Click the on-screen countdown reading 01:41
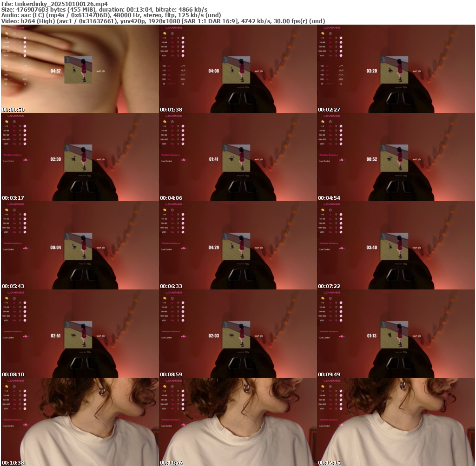The width and height of the screenshot is (476, 466). tap(214, 159)
